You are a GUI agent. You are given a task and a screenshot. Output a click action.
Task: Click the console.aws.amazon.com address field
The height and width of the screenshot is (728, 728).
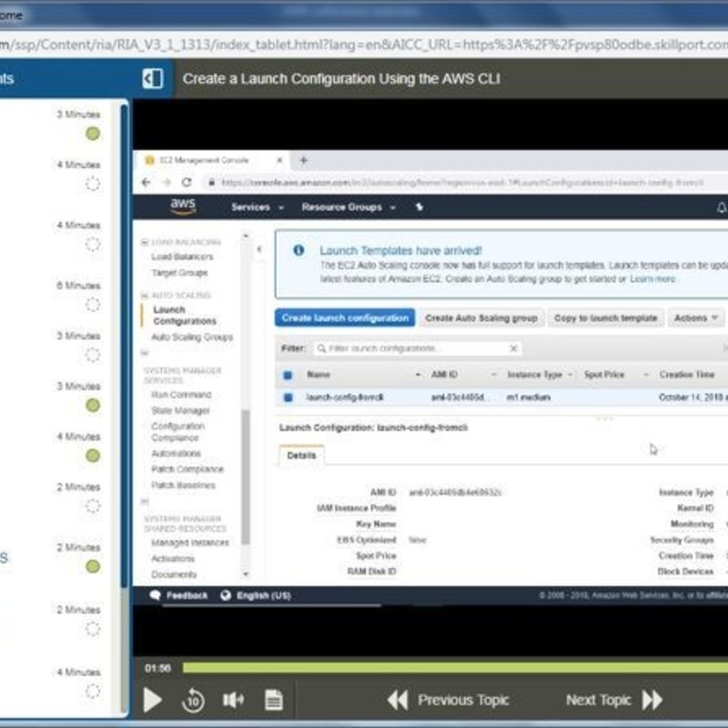[462, 183]
